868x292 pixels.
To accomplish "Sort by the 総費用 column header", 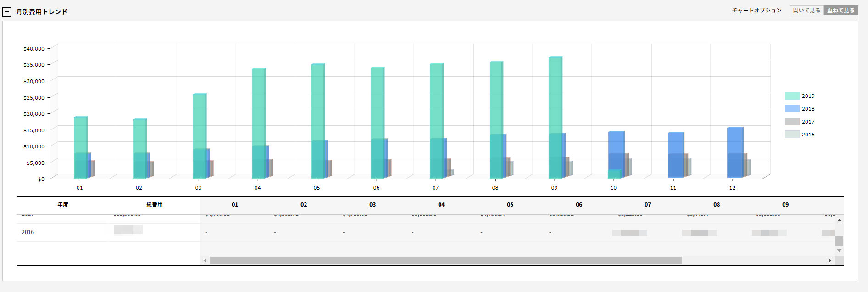I will click(155, 205).
